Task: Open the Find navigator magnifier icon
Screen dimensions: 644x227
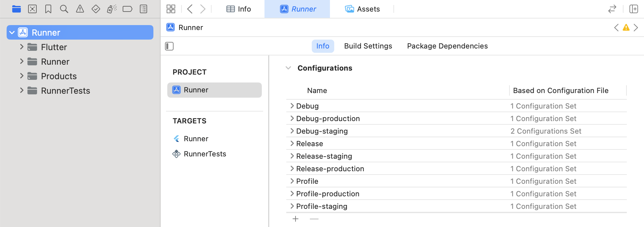Action: point(64,9)
